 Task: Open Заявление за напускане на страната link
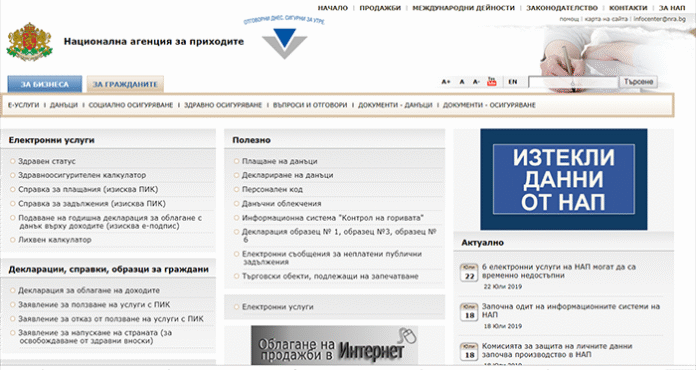(x=95, y=337)
